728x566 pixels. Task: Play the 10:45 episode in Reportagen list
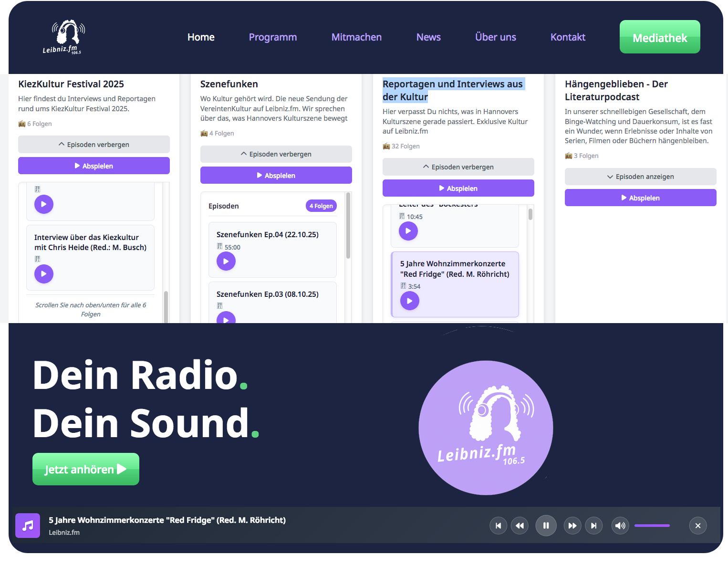point(408,231)
